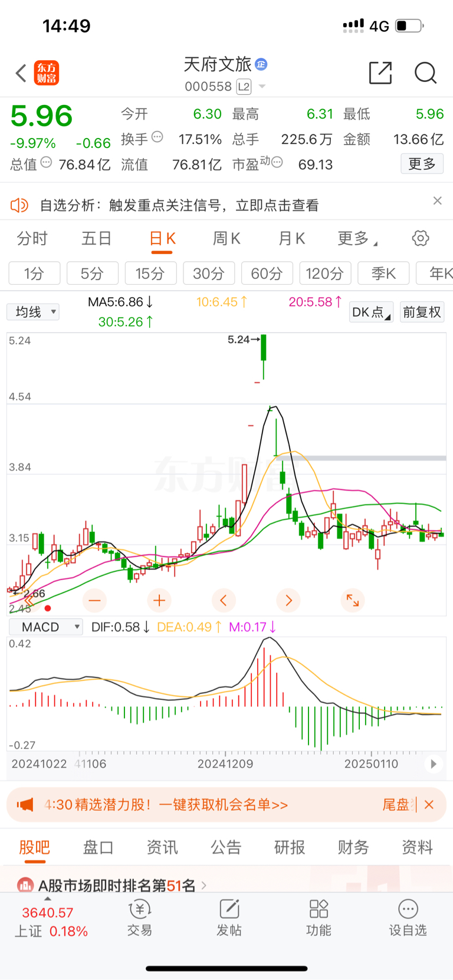Tap the info icon beside 换手

(157, 137)
